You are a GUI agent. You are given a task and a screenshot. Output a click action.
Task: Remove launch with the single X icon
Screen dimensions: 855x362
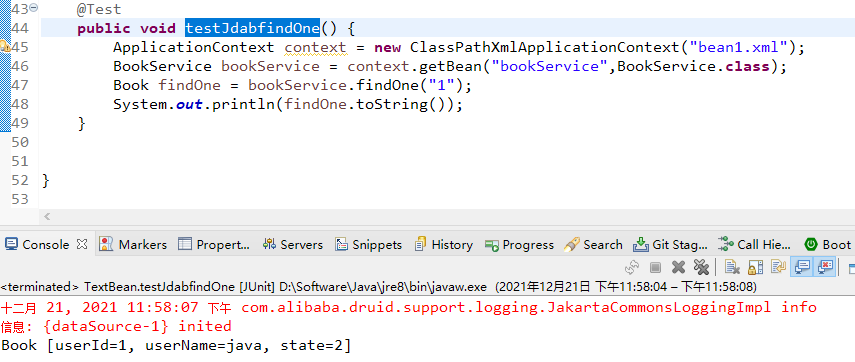(678, 267)
